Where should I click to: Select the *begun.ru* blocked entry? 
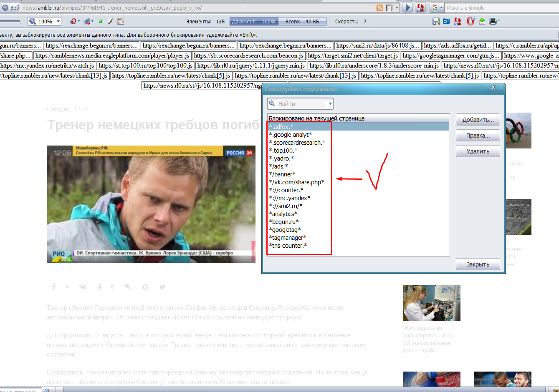click(x=284, y=222)
